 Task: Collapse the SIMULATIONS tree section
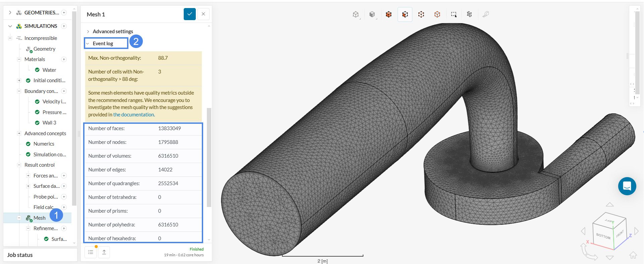point(10,26)
